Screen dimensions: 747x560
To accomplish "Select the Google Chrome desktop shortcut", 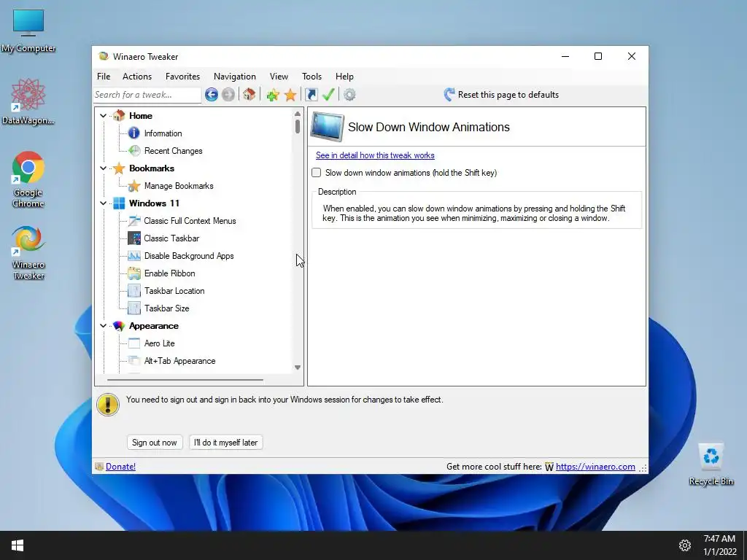I will coord(28,179).
